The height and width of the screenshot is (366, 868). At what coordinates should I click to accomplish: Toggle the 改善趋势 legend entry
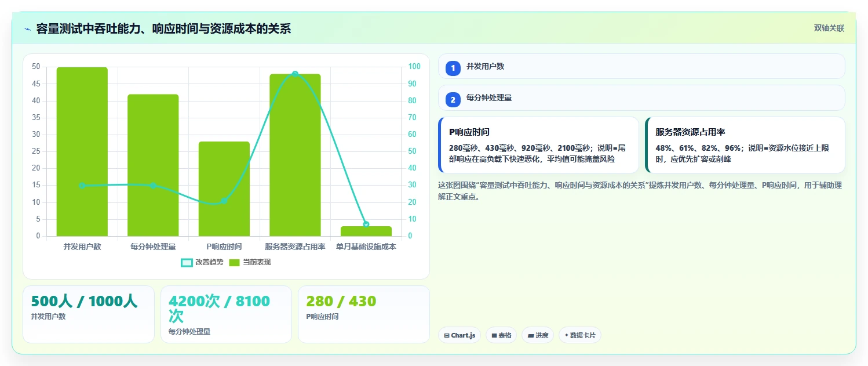[x=202, y=262]
